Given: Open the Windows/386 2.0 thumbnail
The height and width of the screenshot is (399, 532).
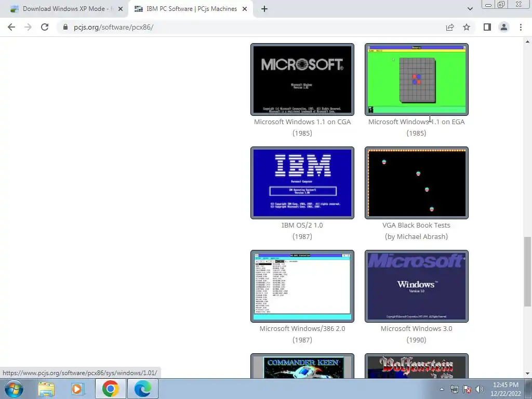Looking at the screenshot, I should 302,286.
